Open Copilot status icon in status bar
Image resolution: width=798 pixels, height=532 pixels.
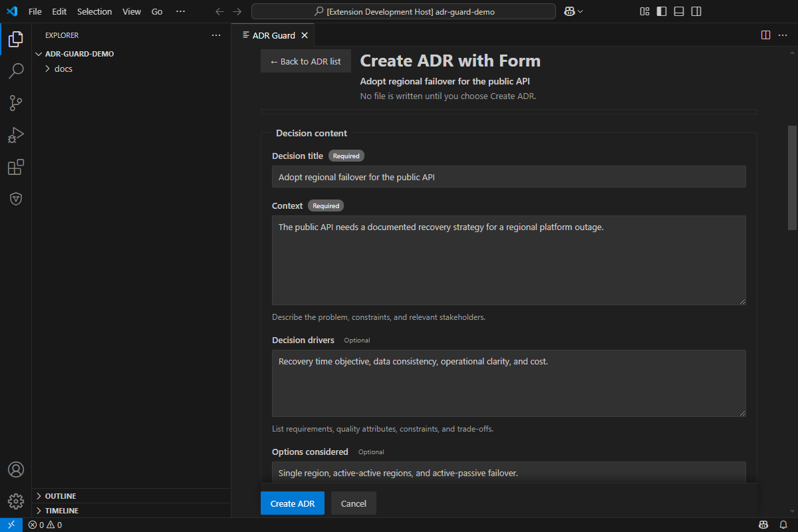click(765, 525)
